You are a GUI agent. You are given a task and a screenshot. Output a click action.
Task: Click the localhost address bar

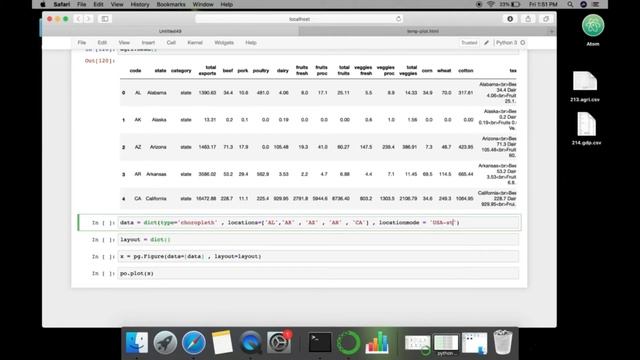299,19
